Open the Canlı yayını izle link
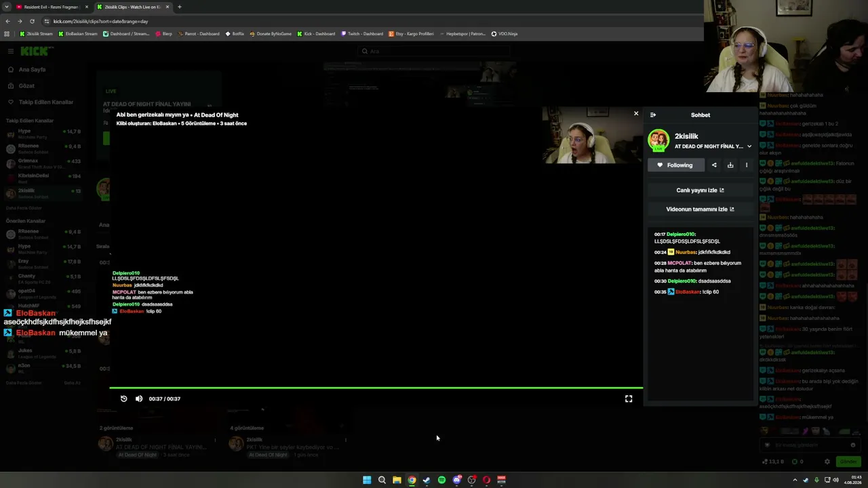The width and height of the screenshot is (868, 488). [x=700, y=190]
